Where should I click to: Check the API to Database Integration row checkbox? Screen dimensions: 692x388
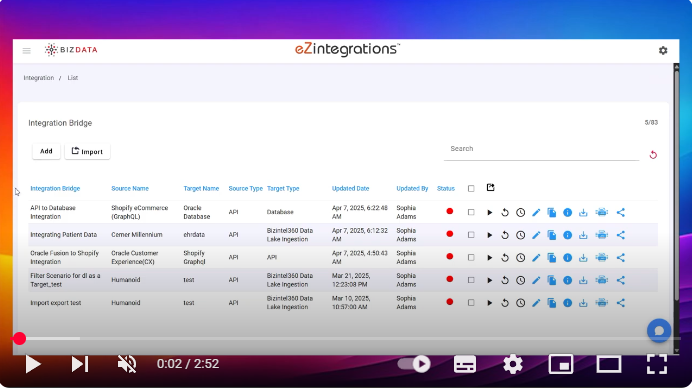471,212
